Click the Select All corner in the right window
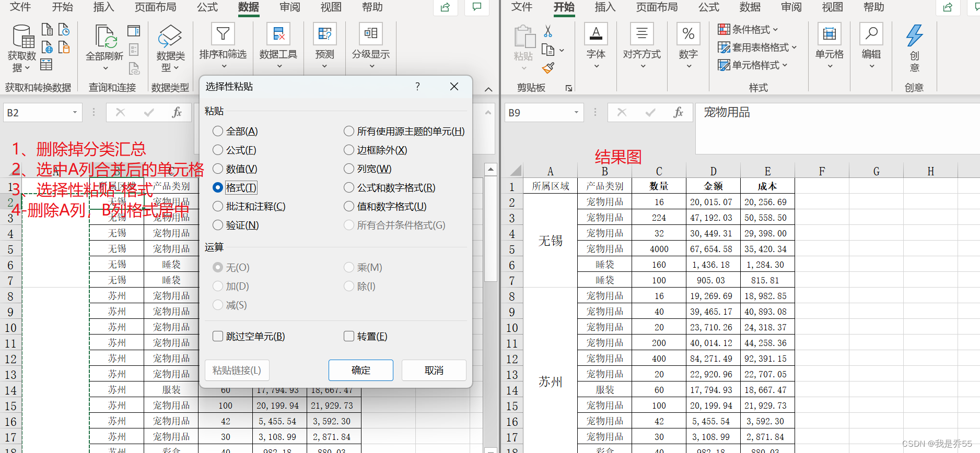980x453 pixels. click(x=516, y=171)
